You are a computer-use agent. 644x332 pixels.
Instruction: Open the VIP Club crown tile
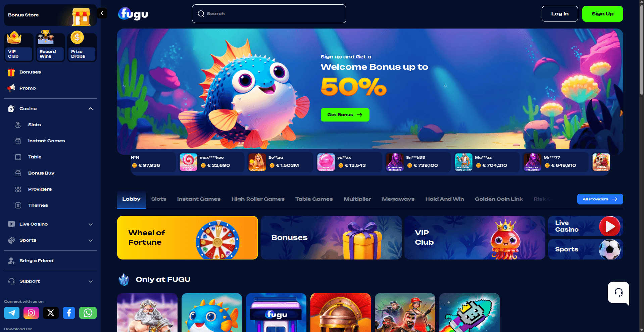pos(18,46)
